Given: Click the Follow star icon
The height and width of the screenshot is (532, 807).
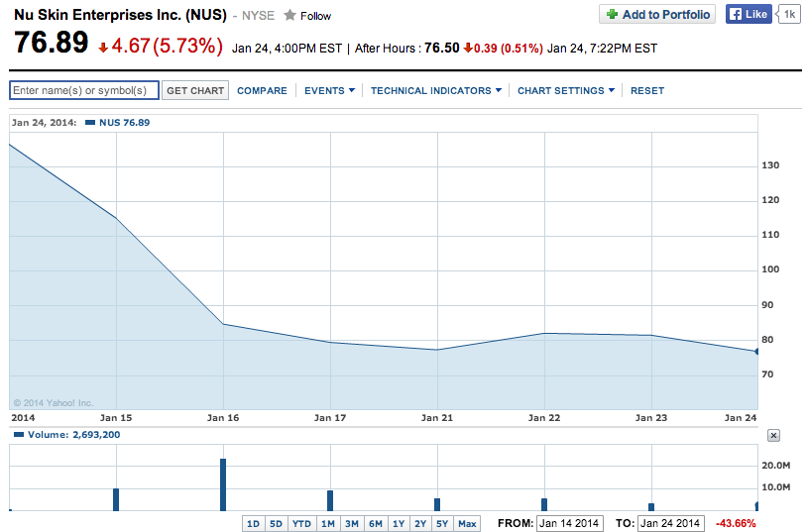Looking at the screenshot, I should (x=289, y=16).
